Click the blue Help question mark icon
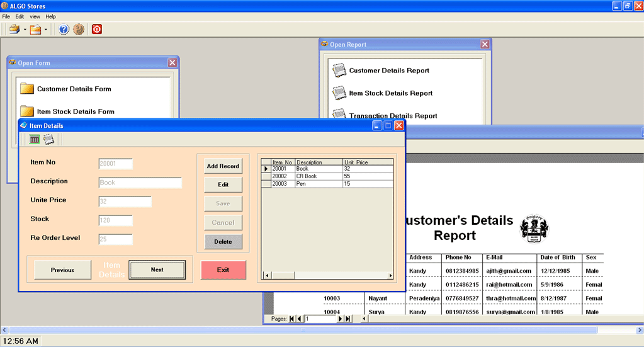The height and width of the screenshot is (347, 644). pos(64,29)
